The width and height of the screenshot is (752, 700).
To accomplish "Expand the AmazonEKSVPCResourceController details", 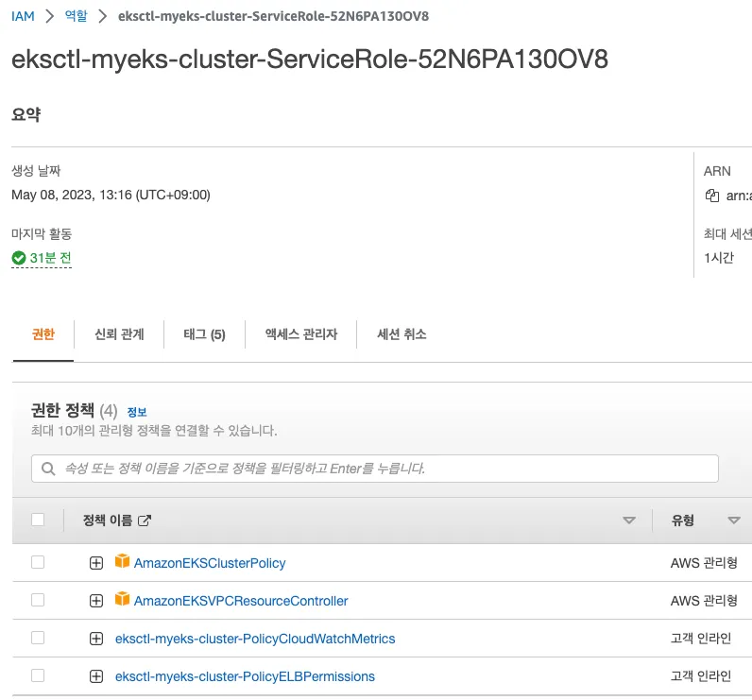I will click(96, 601).
